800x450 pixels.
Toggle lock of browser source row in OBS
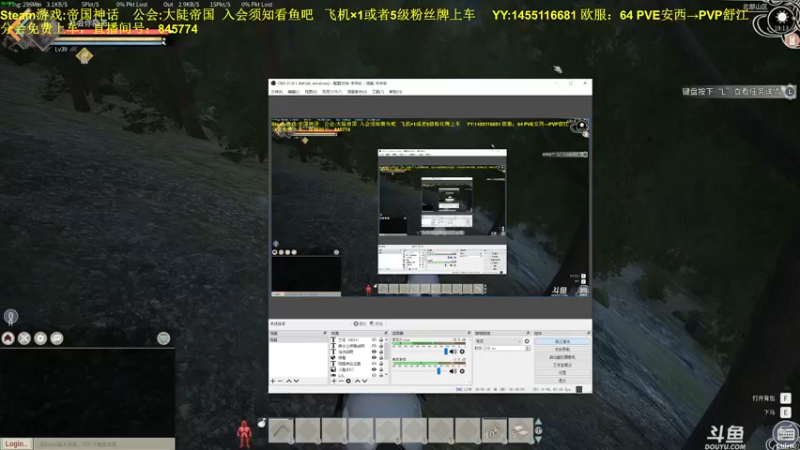pyautogui.click(x=381, y=358)
